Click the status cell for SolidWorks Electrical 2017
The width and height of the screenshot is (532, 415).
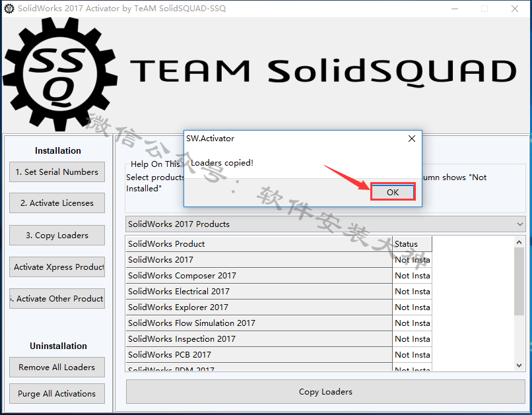[413, 291]
